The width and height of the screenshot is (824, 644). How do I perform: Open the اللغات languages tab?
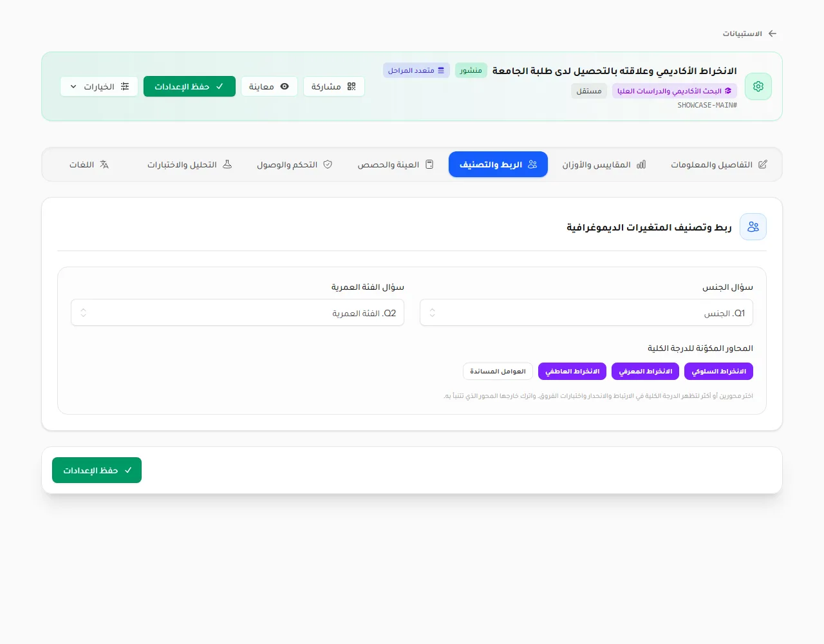click(89, 164)
